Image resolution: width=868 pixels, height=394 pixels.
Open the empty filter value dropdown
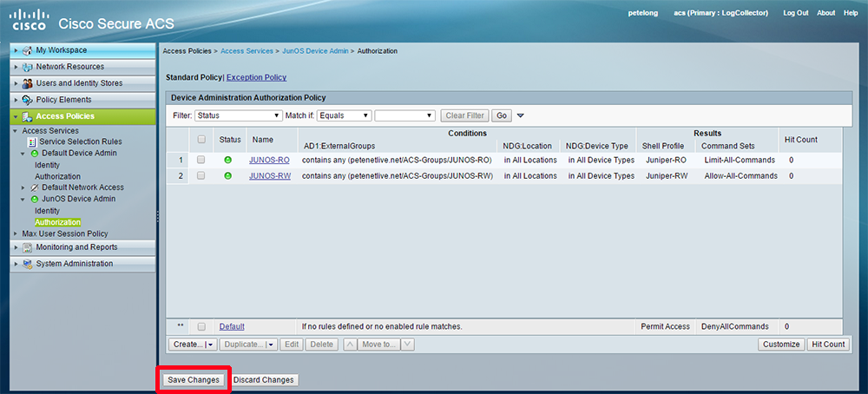click(x=404, y=115)
